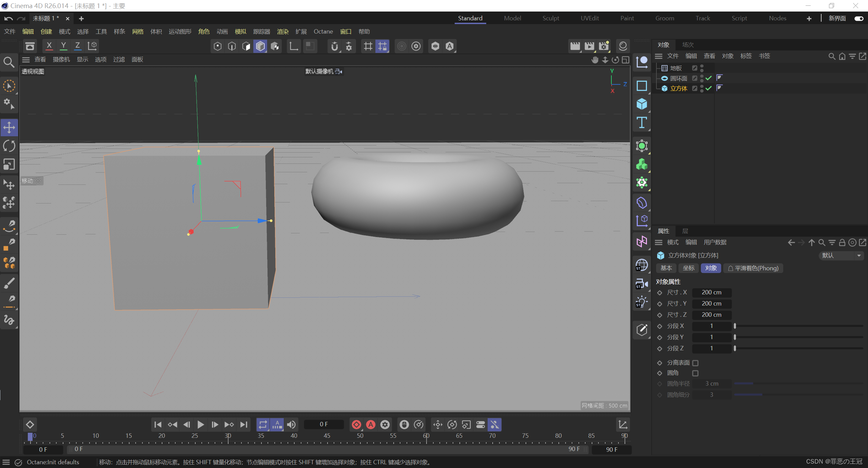Open the 默认 dropdown in attributes panel
The image size is (868, 468).
(841, 255)
